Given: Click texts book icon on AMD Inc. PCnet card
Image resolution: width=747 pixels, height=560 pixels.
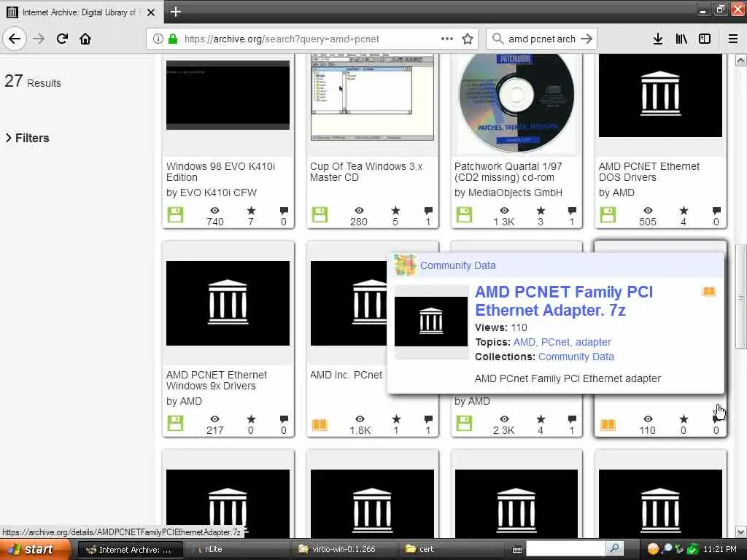Looking at the screenshot, I should pyautogui.click(x=320, y=424).
